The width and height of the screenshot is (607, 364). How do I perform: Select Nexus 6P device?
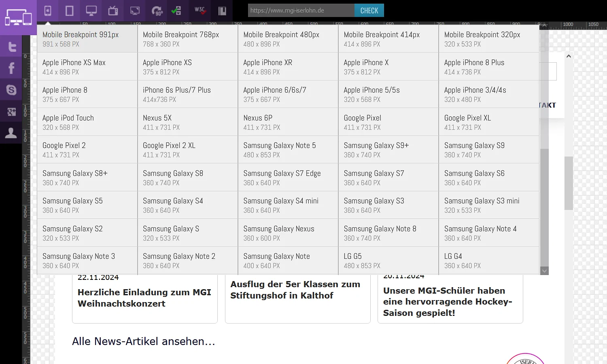coord(288,122)
